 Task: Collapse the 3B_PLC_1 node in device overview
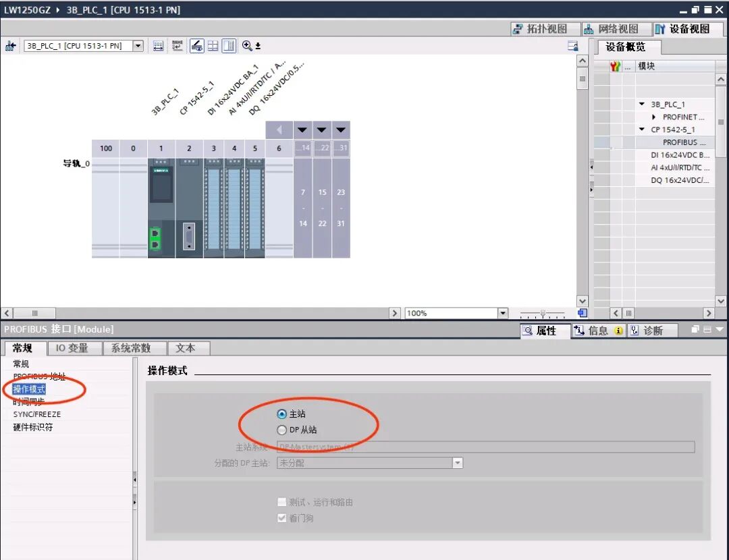coord(642,104)
